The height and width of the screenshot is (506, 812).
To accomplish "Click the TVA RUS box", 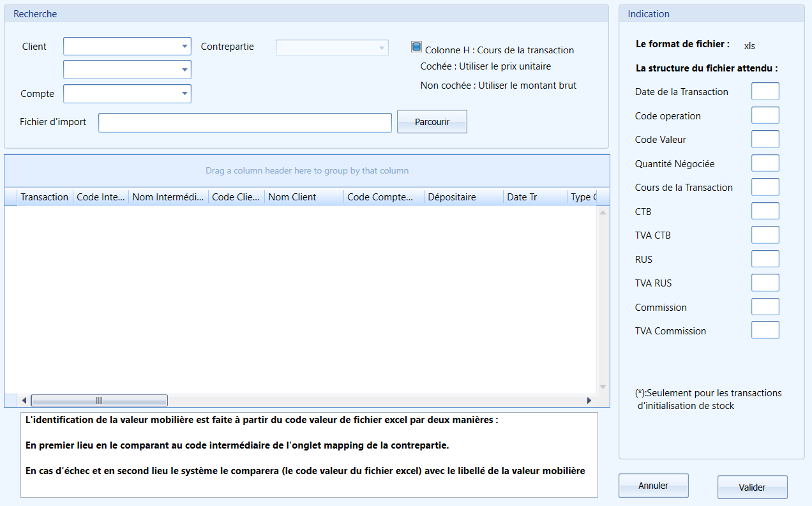I will click(x=765, y=283).
